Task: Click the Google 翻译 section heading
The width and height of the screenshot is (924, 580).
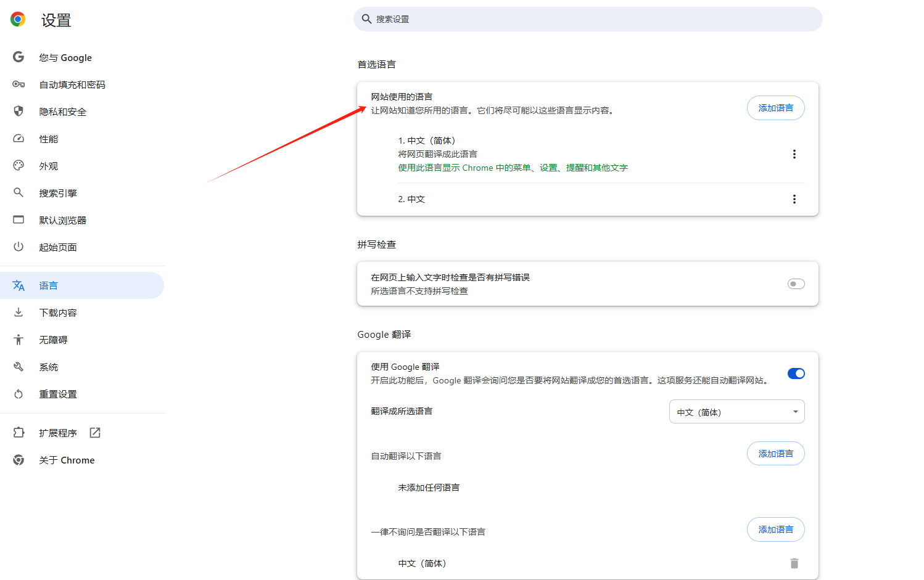Action: (x=384, y=334)
